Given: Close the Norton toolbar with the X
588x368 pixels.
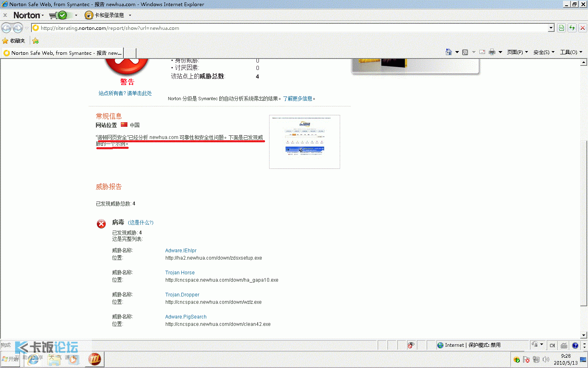Looking at the screenshot, I should pyautogui.click(x=5, y=15).
